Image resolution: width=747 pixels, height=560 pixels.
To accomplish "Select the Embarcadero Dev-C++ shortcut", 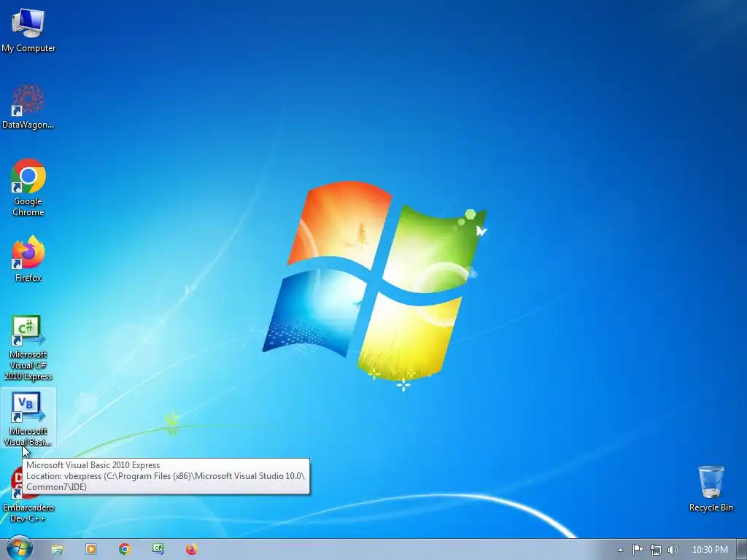I will [28, 495].
